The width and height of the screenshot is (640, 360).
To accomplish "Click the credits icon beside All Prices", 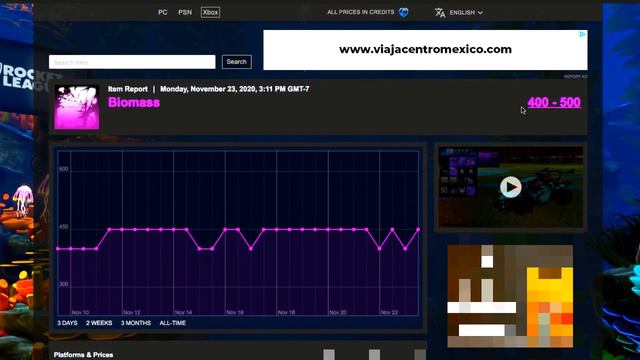I will [x=404, y=12].
